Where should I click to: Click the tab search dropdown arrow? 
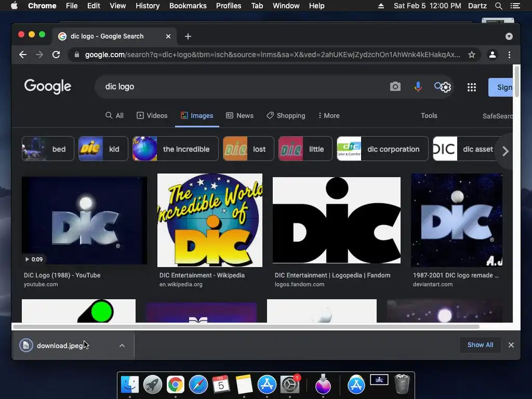(509, 36)
